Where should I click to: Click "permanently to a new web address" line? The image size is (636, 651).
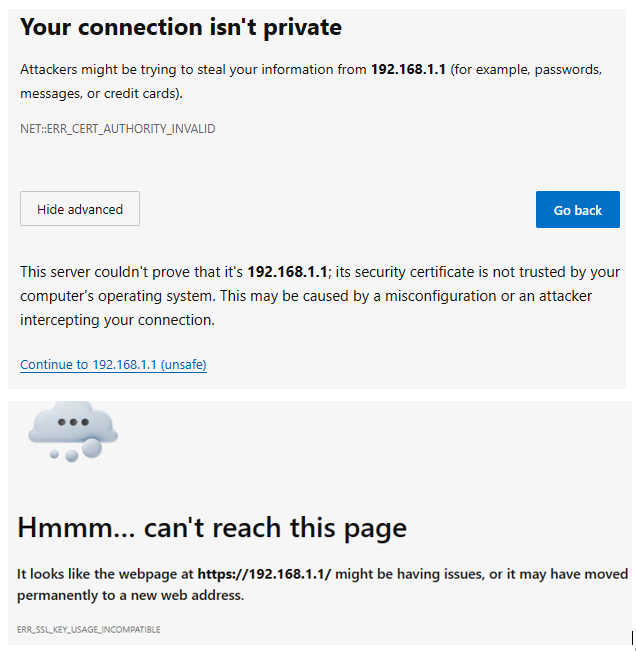(130, 595)
